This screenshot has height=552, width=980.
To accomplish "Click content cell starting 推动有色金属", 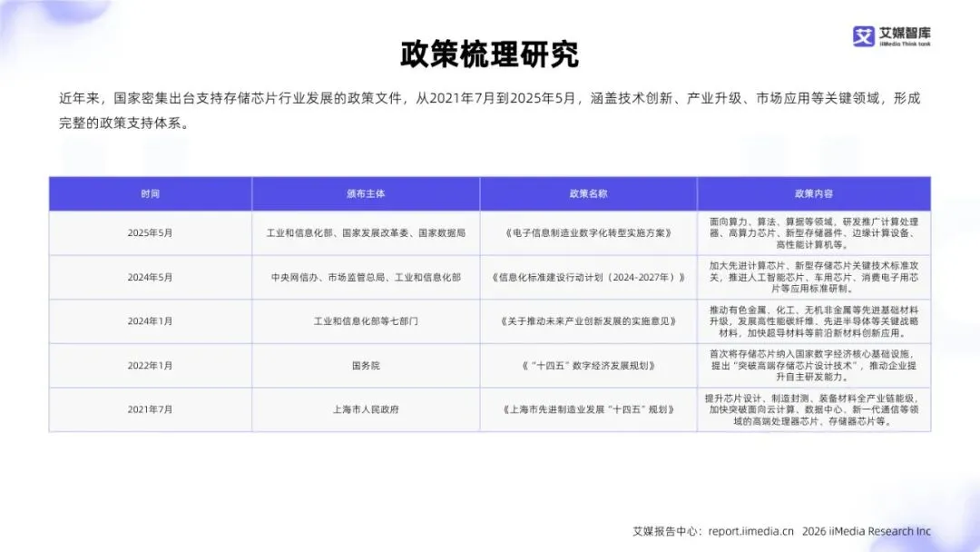I will (x=814, y=321).
